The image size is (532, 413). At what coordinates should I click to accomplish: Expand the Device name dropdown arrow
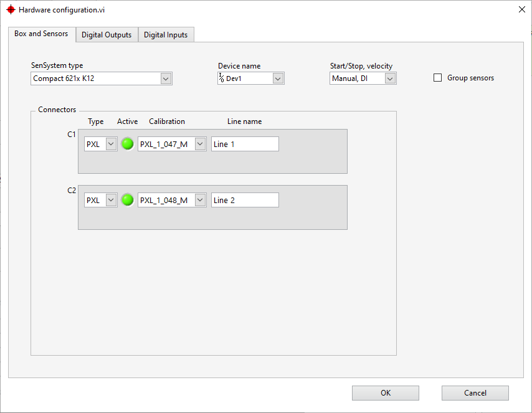(278, 78)
